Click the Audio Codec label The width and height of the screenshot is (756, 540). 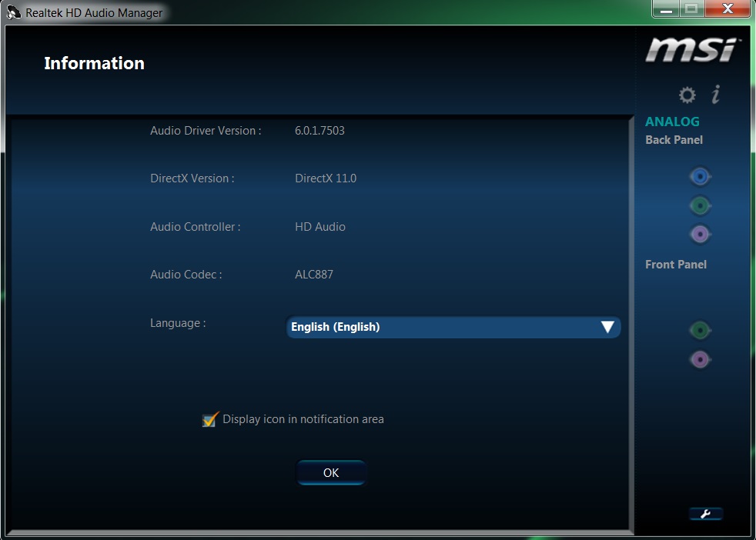pyautogui.click(x=186, y=275)
